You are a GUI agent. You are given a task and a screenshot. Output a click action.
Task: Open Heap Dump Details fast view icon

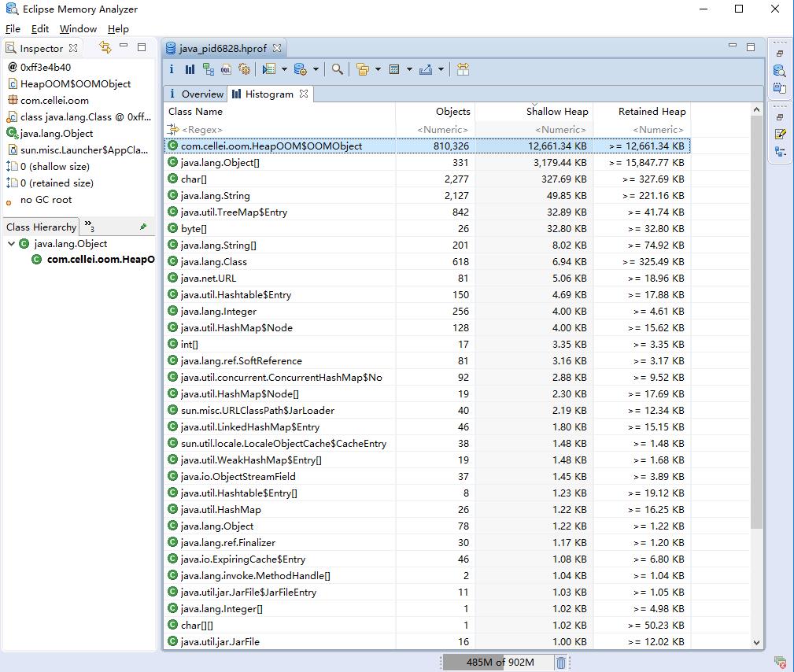click(780, 70)
